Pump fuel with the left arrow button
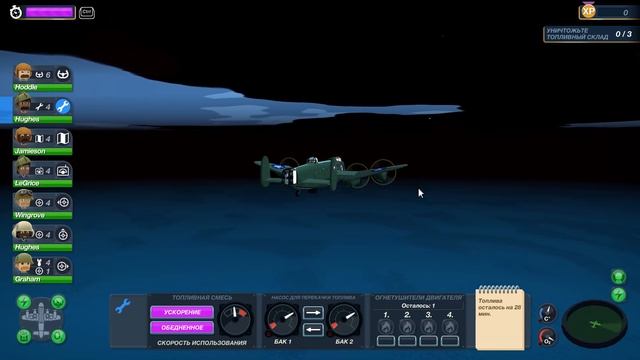640x360 pixels. 313,329
